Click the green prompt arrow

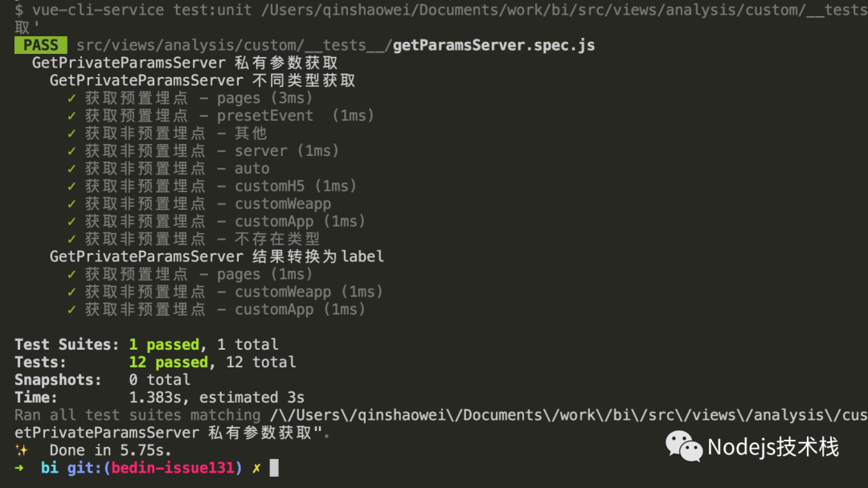19,468
